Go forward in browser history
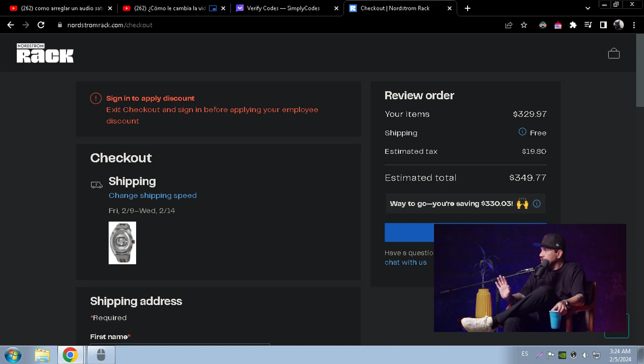The width and height of the screenshot is (644, 364). point(26,25)
